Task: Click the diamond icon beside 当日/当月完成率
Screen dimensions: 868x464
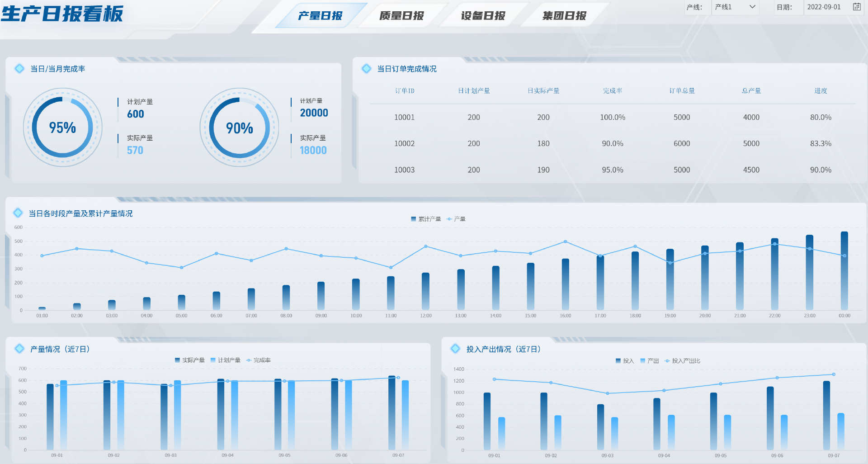Action: (x=19, y=69)
